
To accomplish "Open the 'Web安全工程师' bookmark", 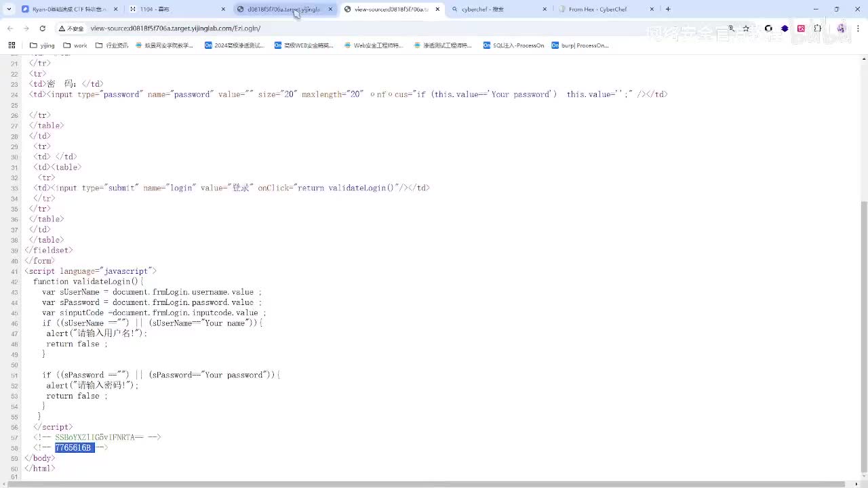I will point(374,45).
